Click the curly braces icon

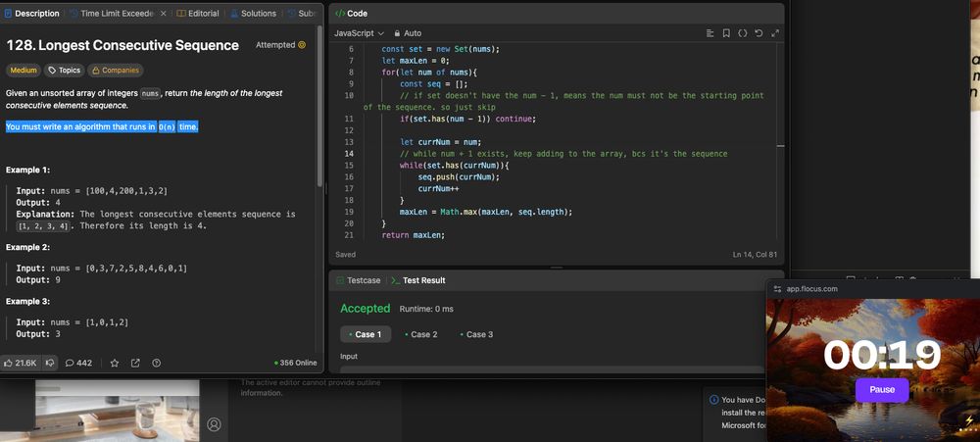click(x=743, y=33)
